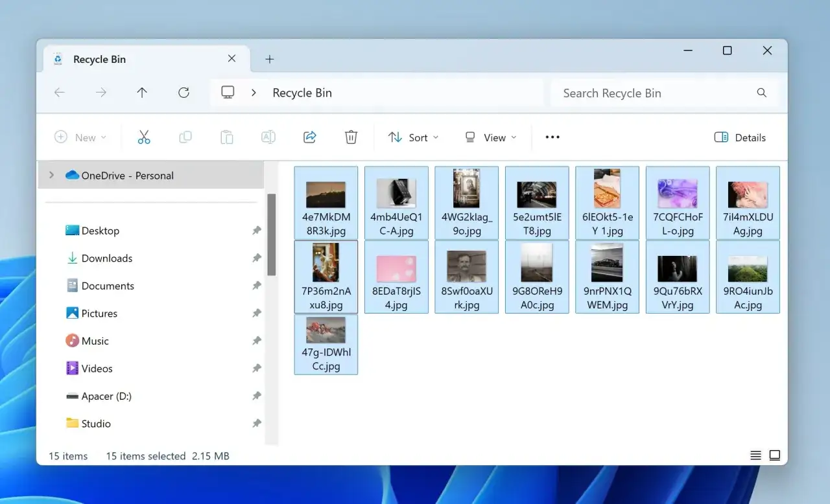Open the New dropdown menu
The image size is (830, 504).
(80, 137)
